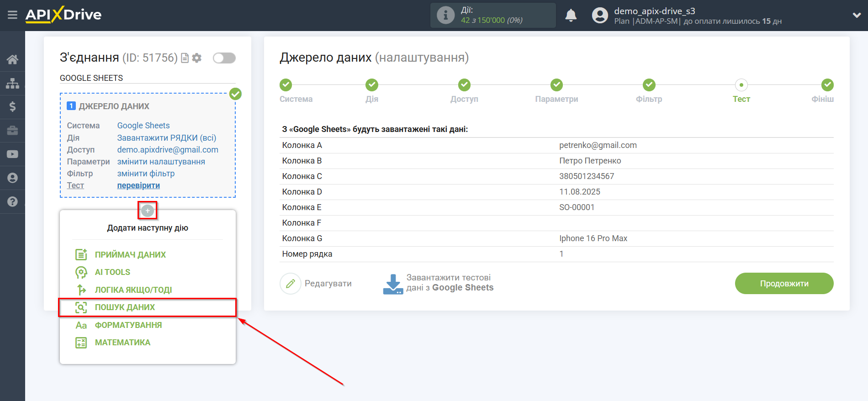Select the SO-00001 value

coord(577,207)
